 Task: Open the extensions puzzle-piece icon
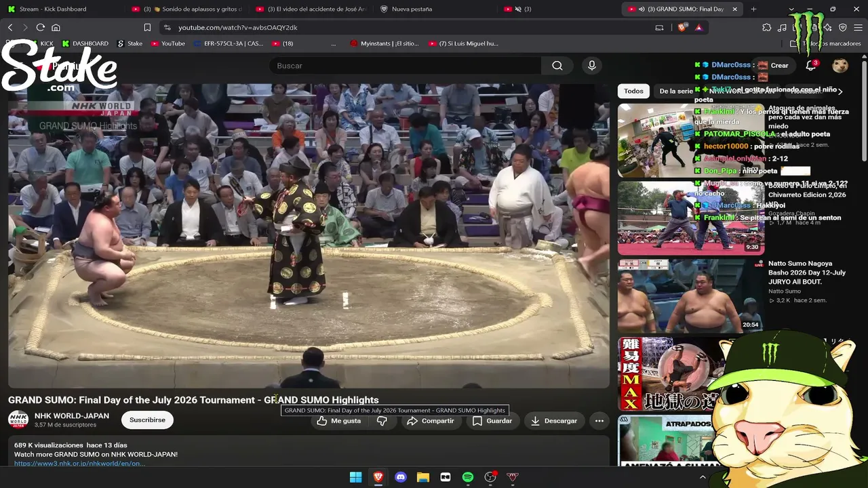767,27
